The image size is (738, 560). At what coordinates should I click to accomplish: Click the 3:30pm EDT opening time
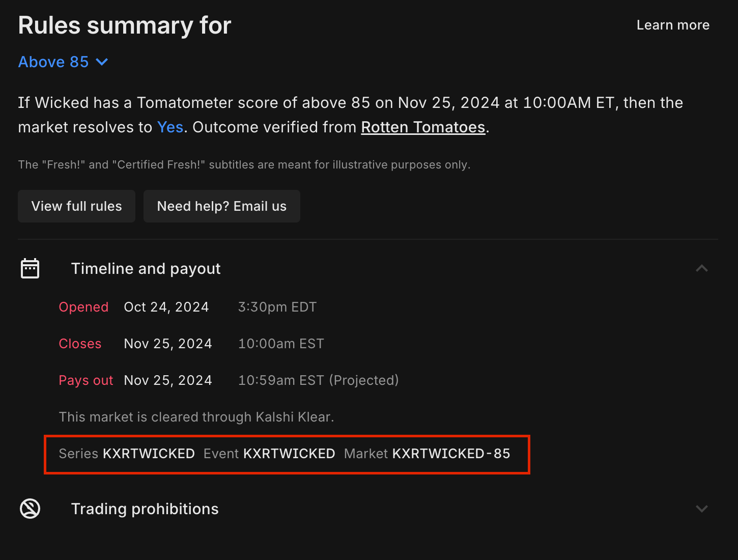click(x=277, y=307)
